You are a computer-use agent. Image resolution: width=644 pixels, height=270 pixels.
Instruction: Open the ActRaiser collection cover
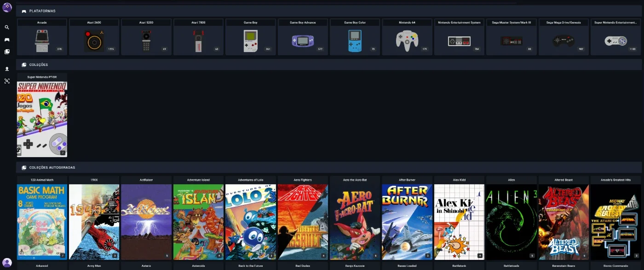[146, 222]
